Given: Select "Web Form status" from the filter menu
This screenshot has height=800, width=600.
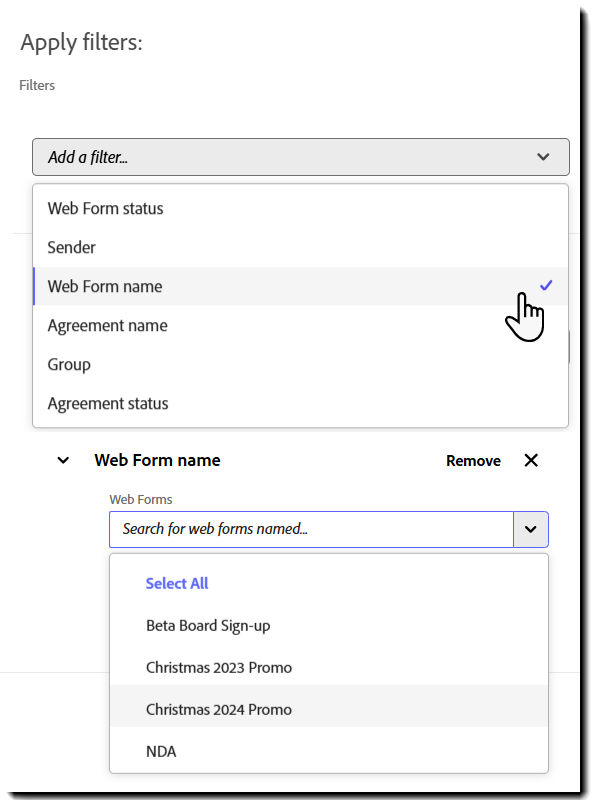Looking at the screenshot, I should [x=105, y=208].
